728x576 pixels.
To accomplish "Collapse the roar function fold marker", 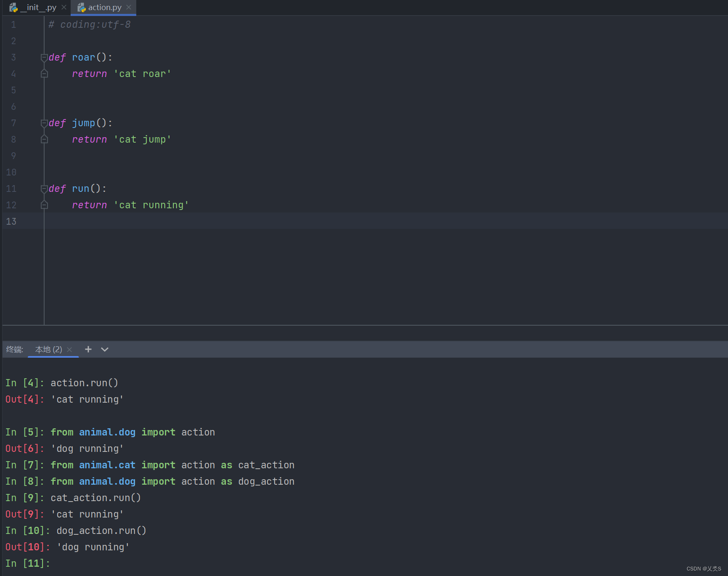I will coord(44,57).
